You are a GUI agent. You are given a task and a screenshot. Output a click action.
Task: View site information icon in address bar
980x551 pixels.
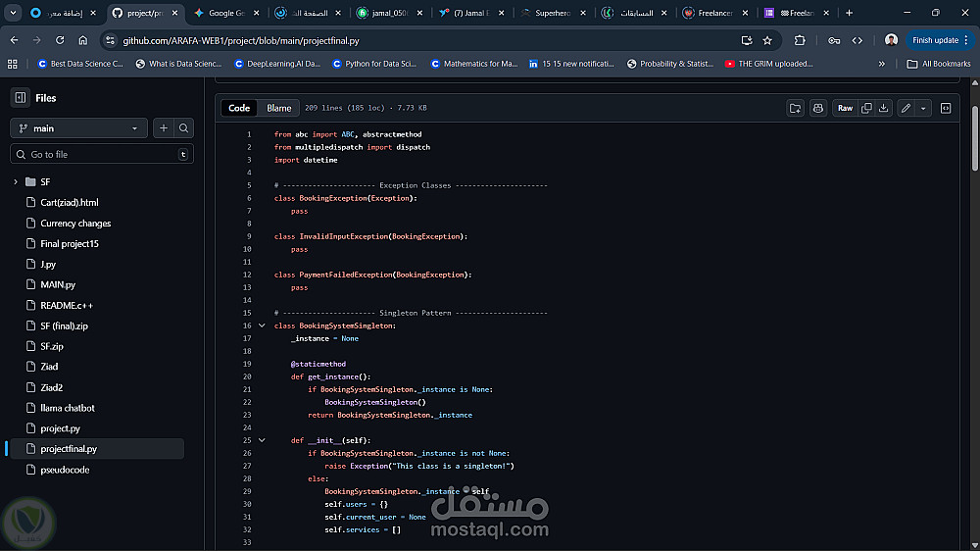[x=110, y=40]
